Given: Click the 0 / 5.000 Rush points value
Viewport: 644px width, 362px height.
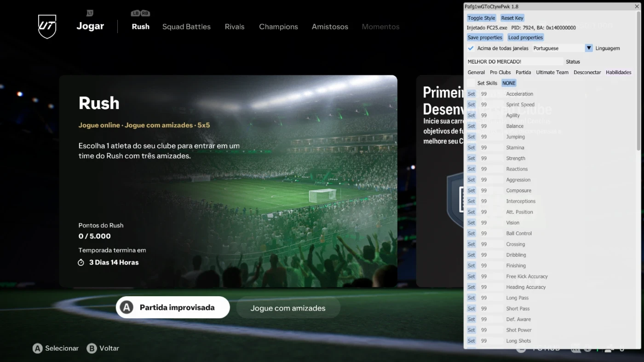Looking at the screenshot, I should pyautogui.click(x=95, y=236).
